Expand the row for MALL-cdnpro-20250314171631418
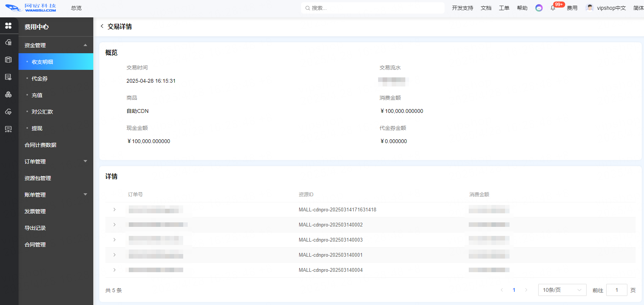 114,209
